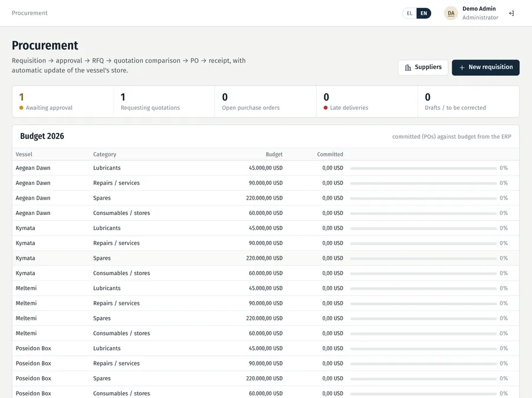Open the Open purchase orders card

coord(265,102)
